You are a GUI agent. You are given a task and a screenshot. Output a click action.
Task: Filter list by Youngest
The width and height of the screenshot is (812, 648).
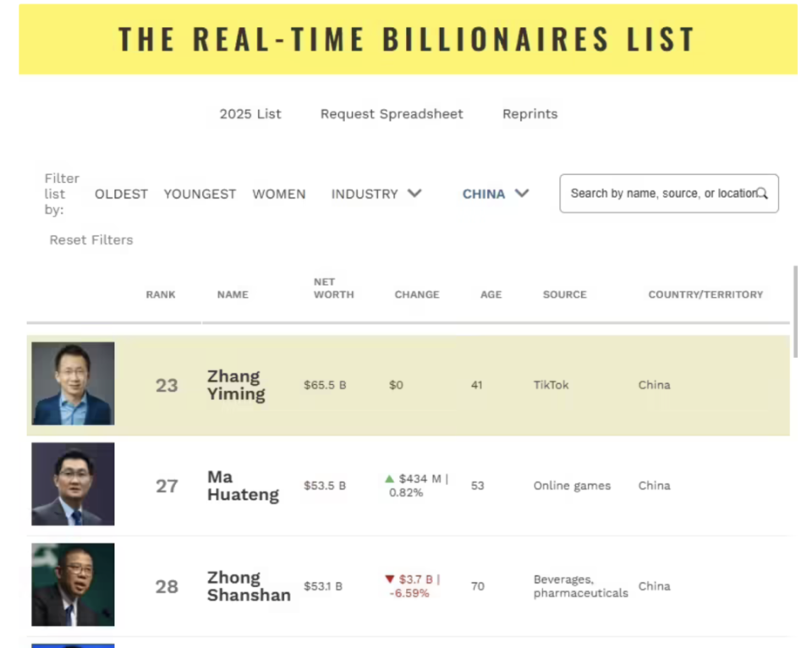pos(200,194)
